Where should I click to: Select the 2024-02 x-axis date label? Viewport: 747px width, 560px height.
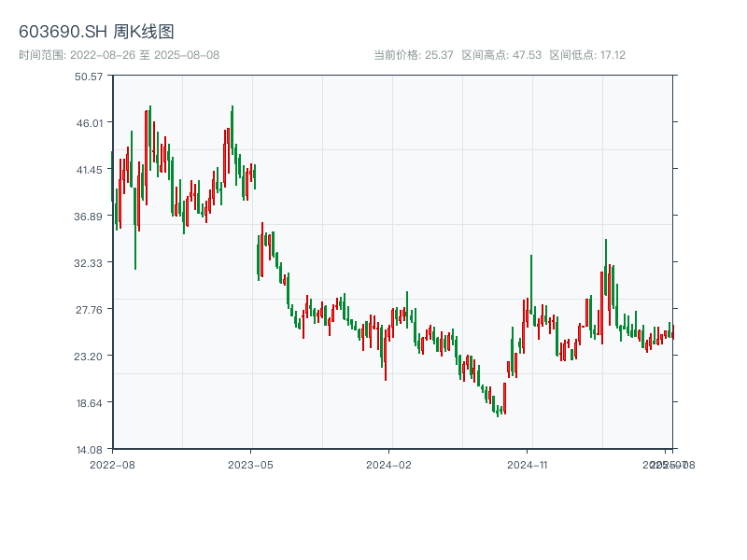click(x=388, y=464)
